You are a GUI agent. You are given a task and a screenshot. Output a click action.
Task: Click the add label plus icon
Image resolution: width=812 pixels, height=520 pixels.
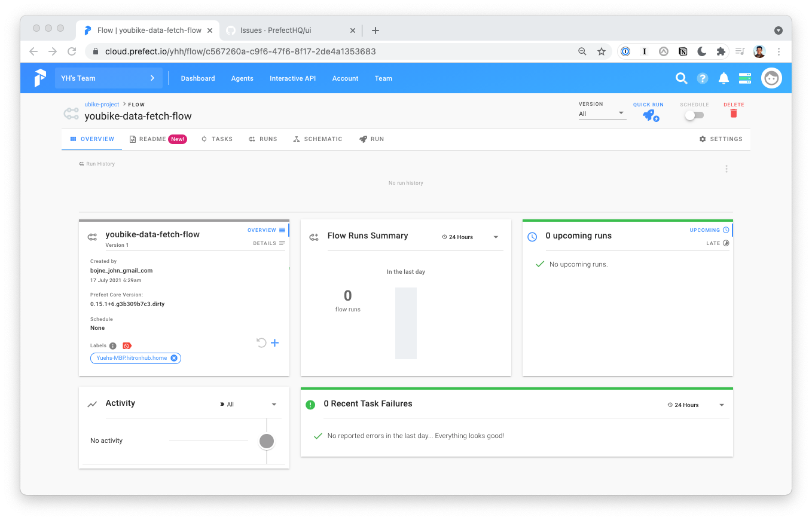pyautogui.click(x=275, y=342)
